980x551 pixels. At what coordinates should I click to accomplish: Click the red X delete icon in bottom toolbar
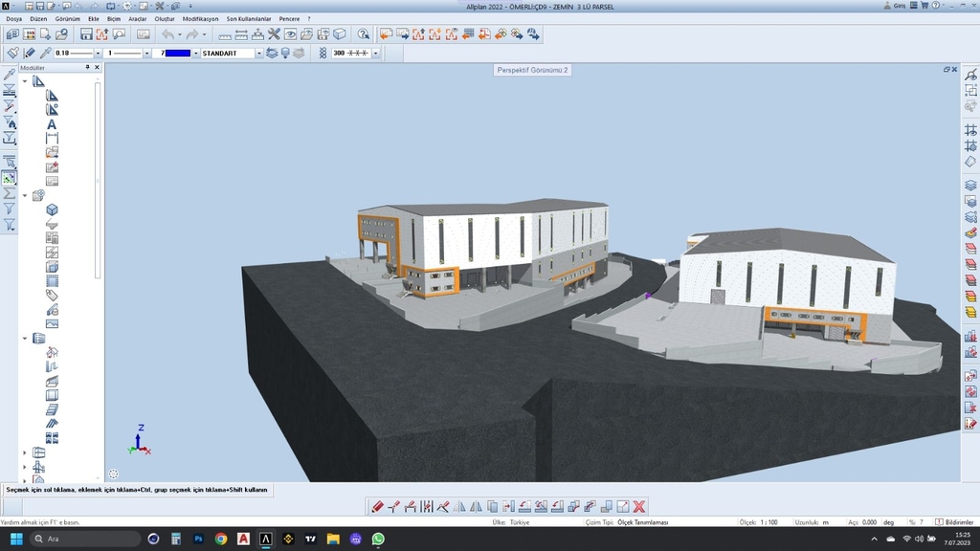click(639, 506)
